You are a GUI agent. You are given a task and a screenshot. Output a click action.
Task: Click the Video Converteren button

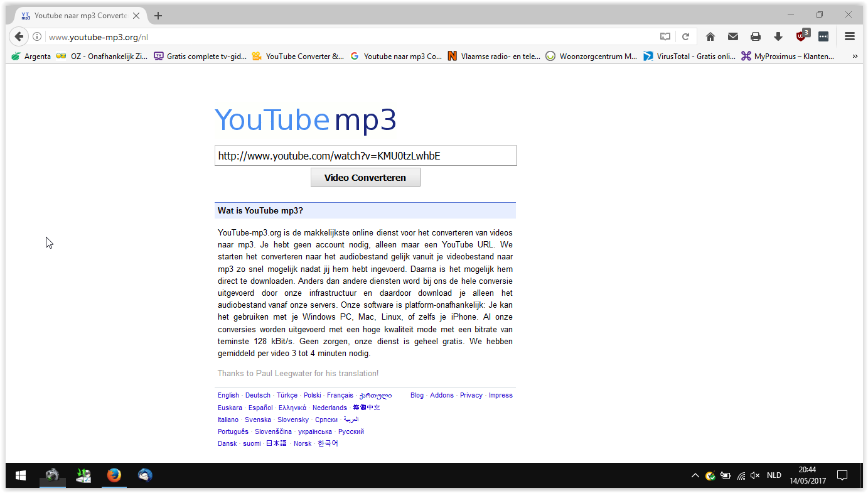365,178
